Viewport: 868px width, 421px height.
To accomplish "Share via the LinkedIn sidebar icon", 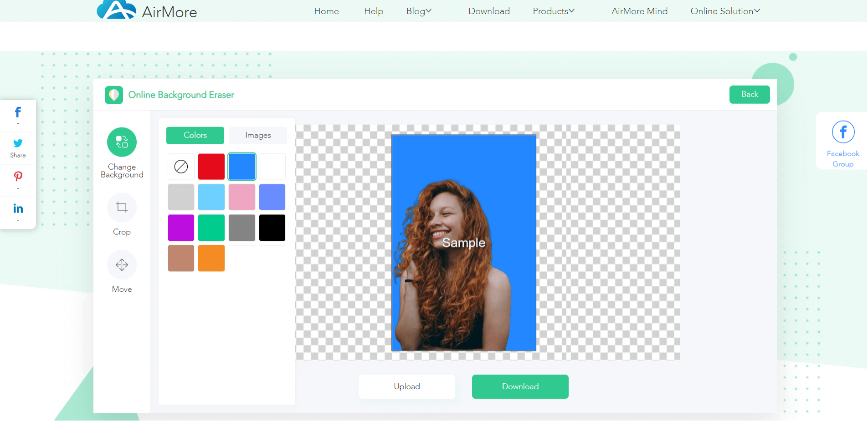I will pos(18,208).
